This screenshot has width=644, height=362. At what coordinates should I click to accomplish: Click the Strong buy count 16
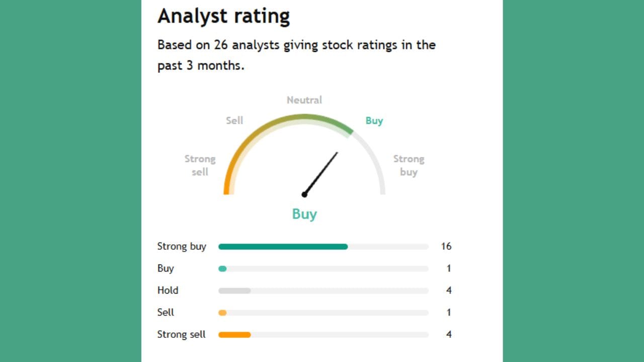(446, 246)
